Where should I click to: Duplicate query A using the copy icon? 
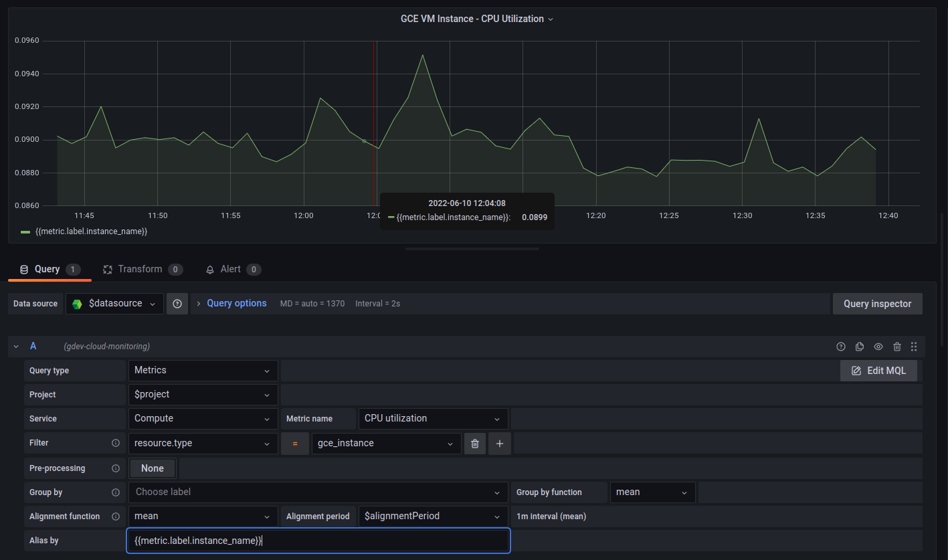click(x=860, y=347)
